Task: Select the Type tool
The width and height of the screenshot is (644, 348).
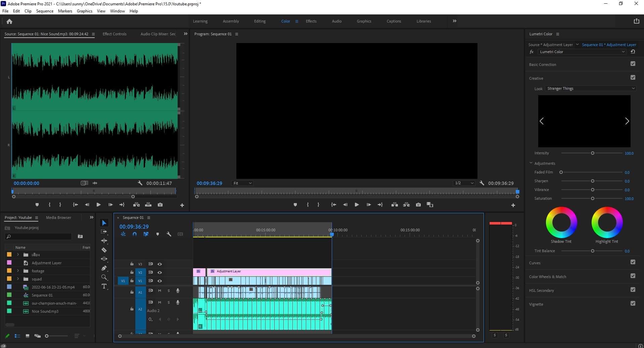Action: point(104,286)
